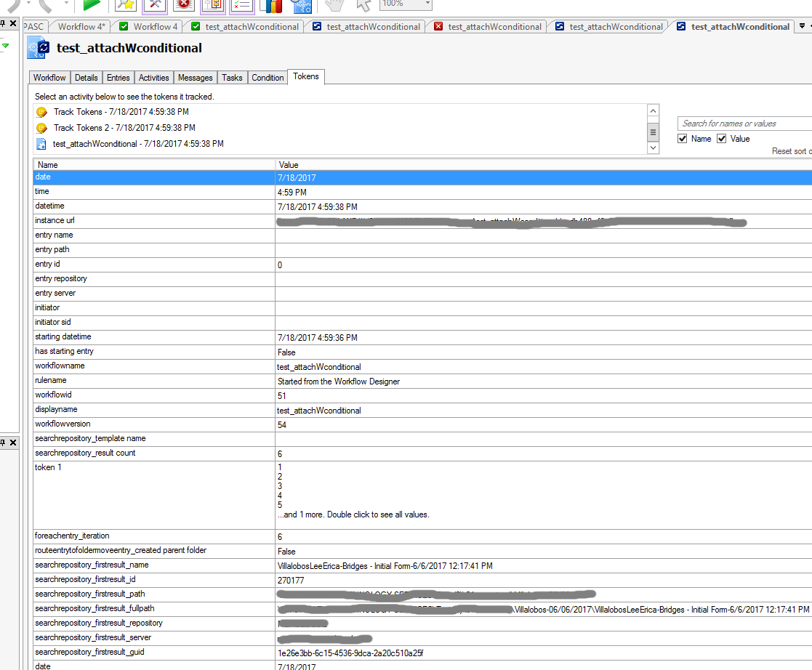Uncheck the Name filter checkbox

(x=683, y=139)
